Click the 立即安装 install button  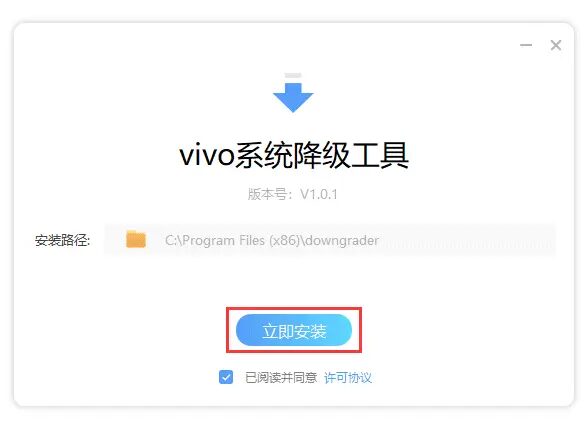coord(294,330)
